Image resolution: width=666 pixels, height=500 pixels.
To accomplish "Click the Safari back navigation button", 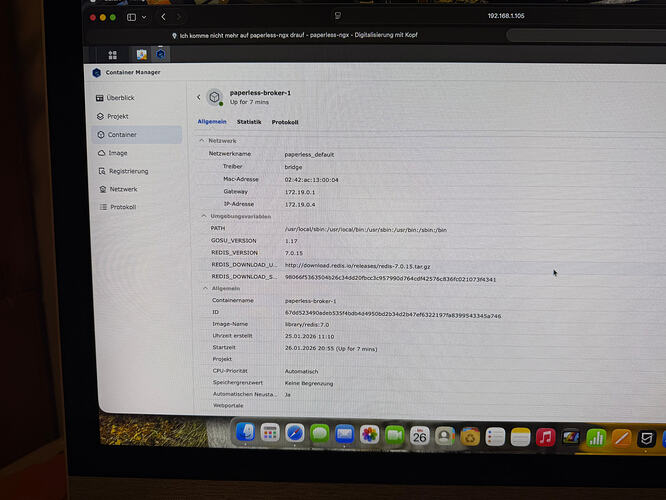I will click(x=163, y=17).
